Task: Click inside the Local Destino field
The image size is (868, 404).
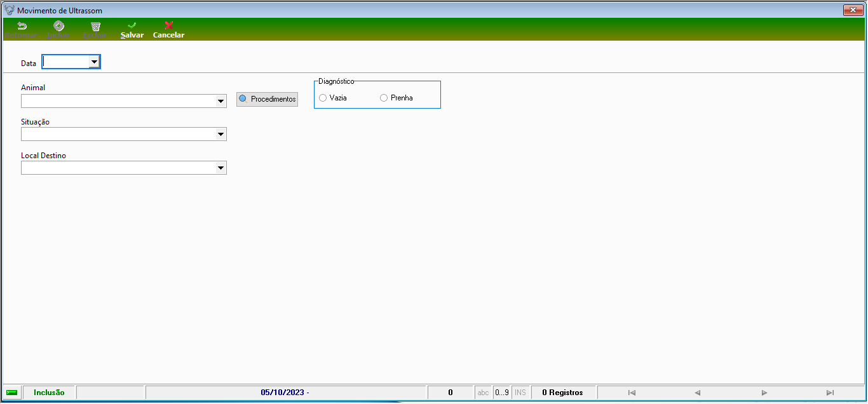Action: coord(118,168)
